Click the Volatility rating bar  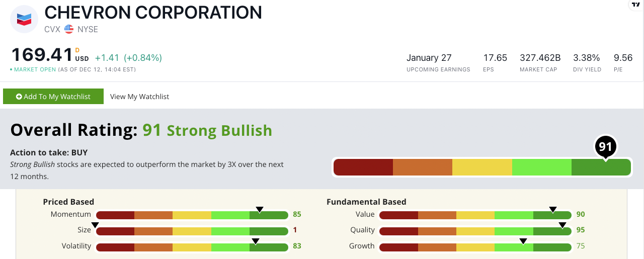(192, 246)
